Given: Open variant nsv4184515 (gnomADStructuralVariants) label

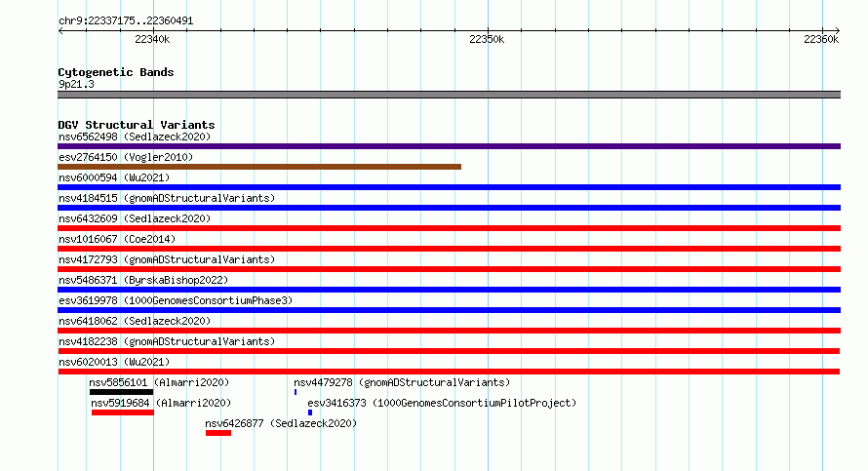Looking at the screenshot, I should pos(167,198).
